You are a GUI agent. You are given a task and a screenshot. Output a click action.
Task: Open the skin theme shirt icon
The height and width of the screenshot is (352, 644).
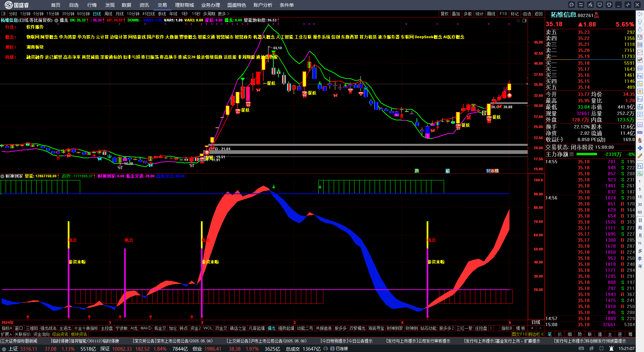[x=609, y=5]
